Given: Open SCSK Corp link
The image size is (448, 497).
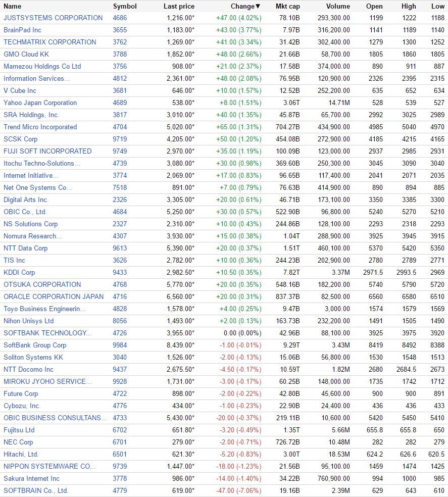Looking at the screenshot, I should 20,139.
